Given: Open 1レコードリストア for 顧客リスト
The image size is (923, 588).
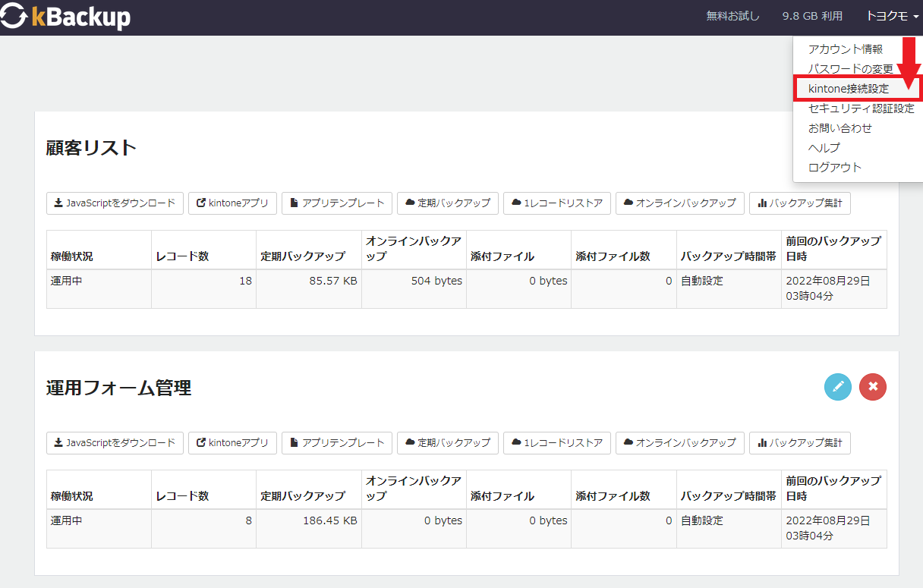Looking at the screenshot, I should (x=557, y=203).
